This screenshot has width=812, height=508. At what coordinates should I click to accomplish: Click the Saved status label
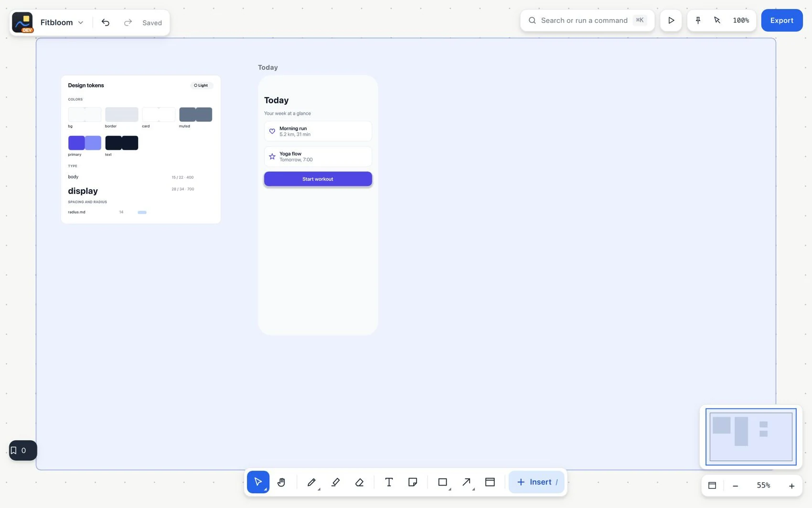(152, 23)
